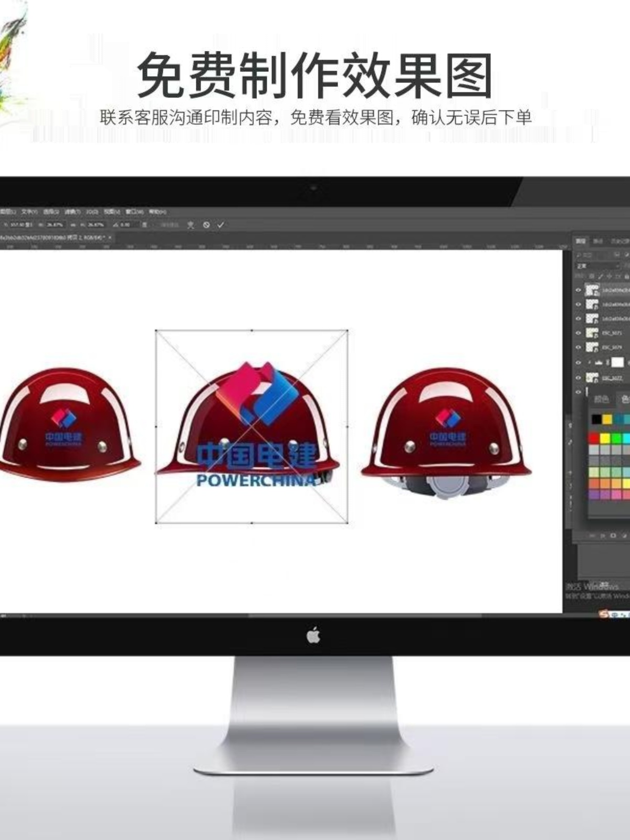This screenshot has width=630, height=840.
Task: Click the prevent artboard auto-nesting lock icon
Action: (618, 276)
